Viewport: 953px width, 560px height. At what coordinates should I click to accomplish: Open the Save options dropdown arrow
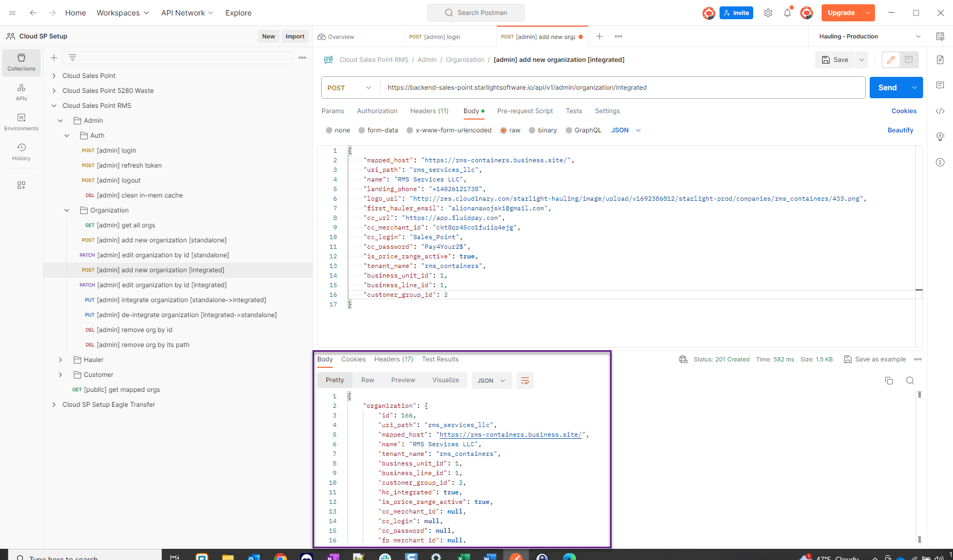click(862, 60)
